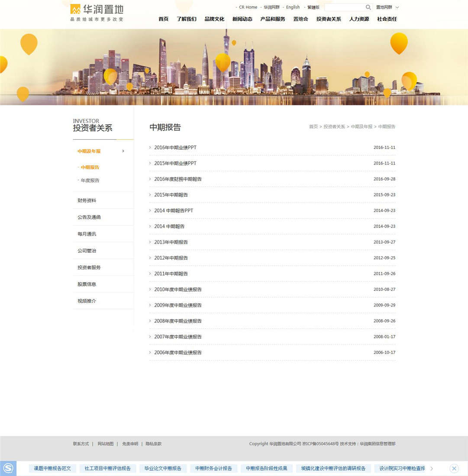
Task: Click breadcrumb 投资者关系 link
Action: 334,127
